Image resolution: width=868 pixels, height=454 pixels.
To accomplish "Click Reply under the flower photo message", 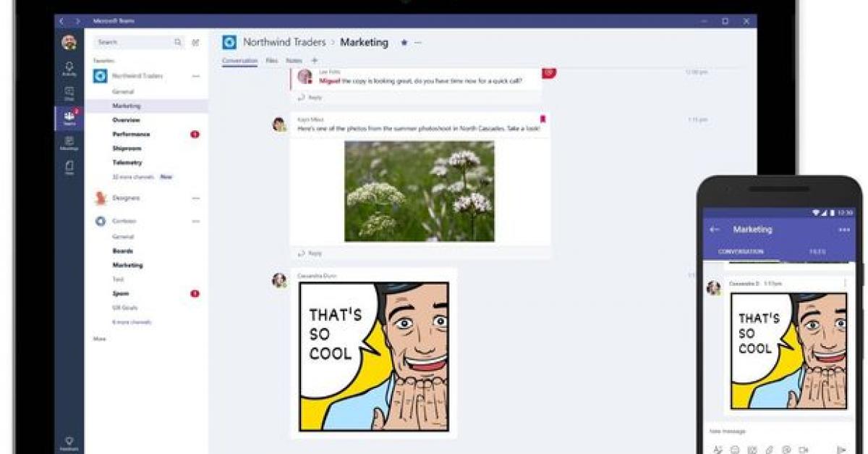I will point(311,253).
